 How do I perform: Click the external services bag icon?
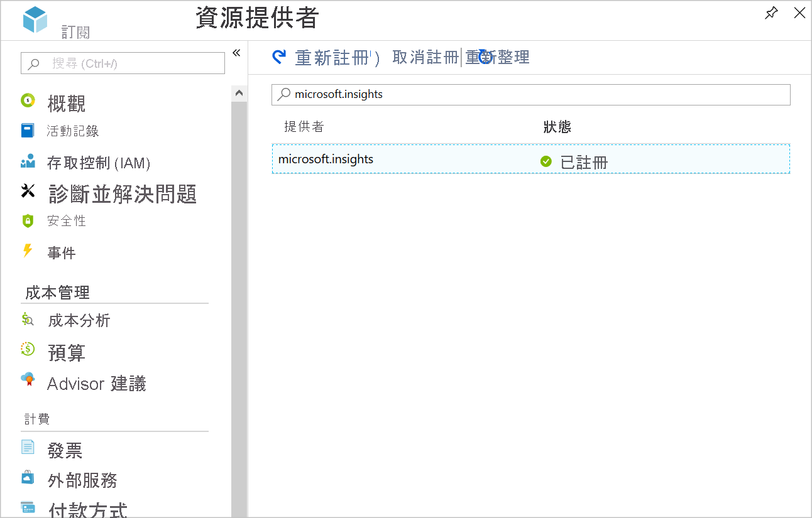pos(27,477)
